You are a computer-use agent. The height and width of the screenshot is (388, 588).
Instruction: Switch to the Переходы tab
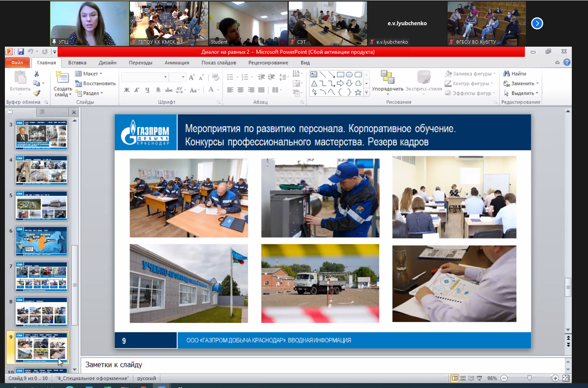pos(140,62)
